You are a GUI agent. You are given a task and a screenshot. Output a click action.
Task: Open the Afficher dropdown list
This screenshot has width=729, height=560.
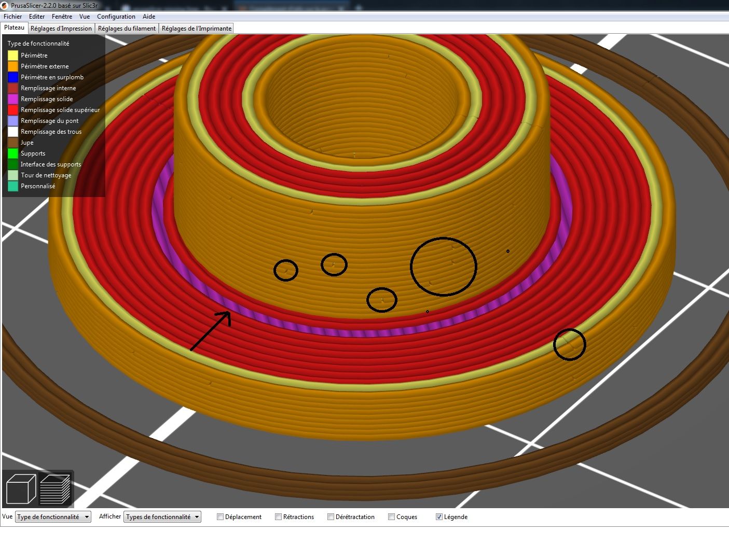162,517
